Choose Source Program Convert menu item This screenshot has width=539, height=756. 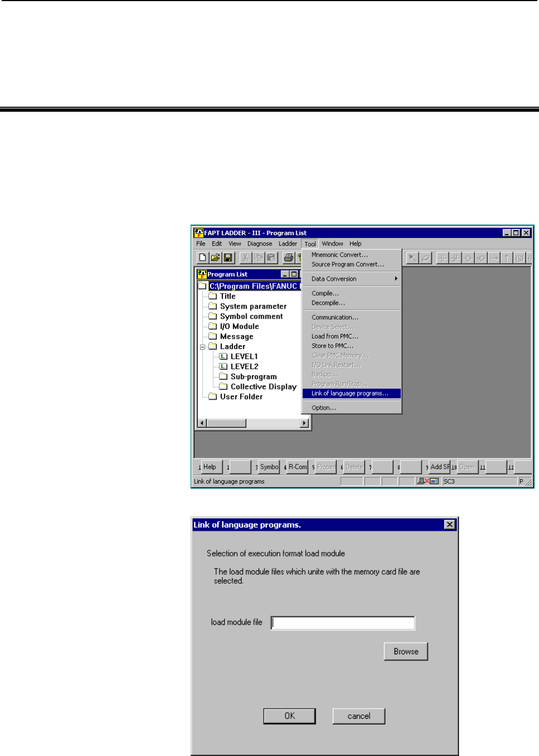coord(351,264)
